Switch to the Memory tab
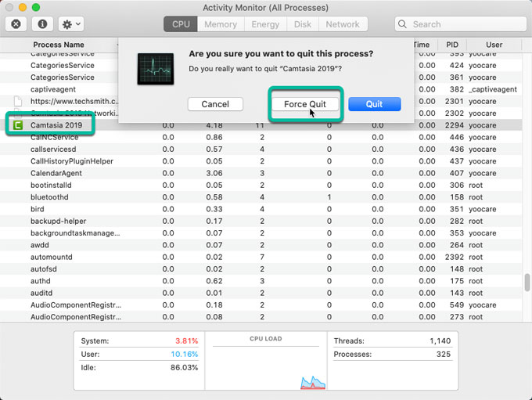The height and width of the screenshot is (400, 532). (221, 24)
